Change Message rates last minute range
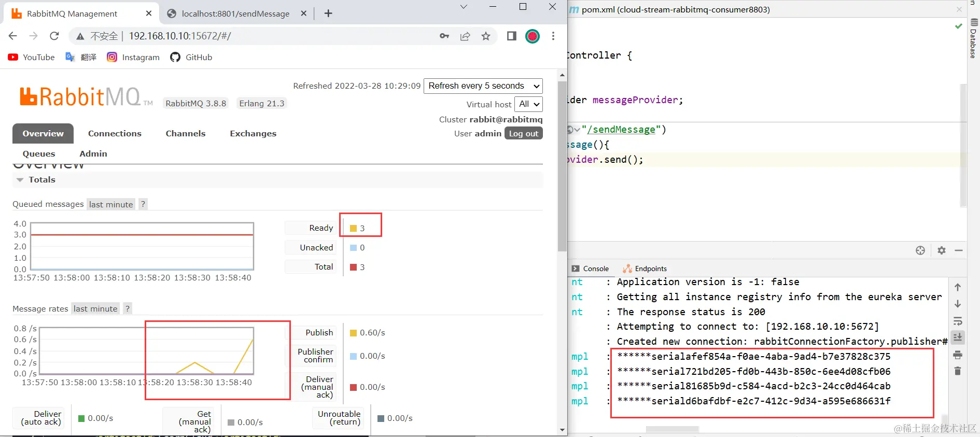The image size is (980, 437). click(x=95, y=308)
